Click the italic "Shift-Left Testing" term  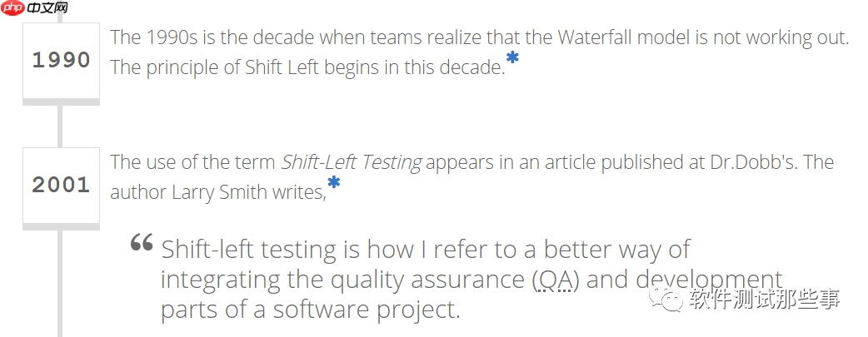tap(351, 161)
